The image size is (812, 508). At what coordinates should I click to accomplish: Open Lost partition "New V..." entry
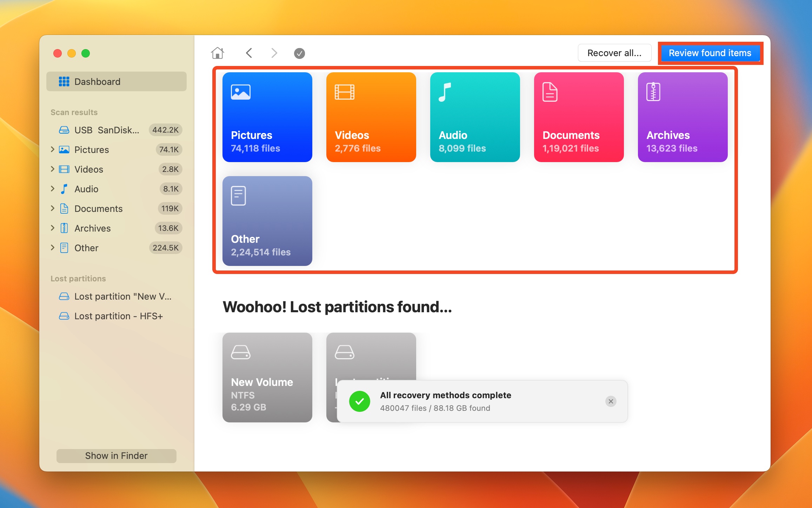click(x=117, y=296)
